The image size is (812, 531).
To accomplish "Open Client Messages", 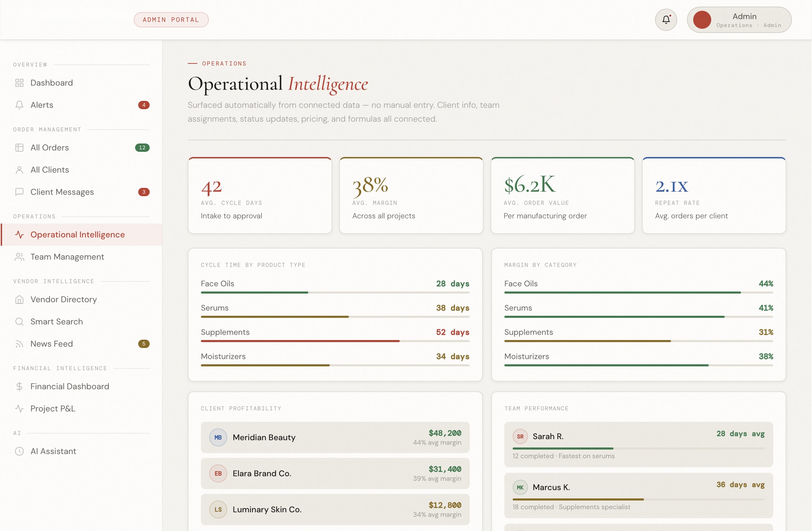I will click(x=82, y=192).
